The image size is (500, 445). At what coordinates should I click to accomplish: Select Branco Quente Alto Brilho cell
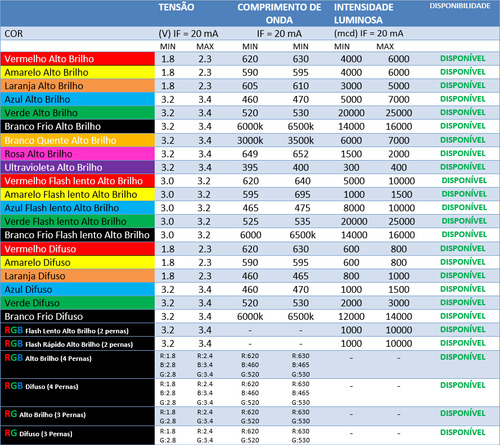click(x=77, y=140)
